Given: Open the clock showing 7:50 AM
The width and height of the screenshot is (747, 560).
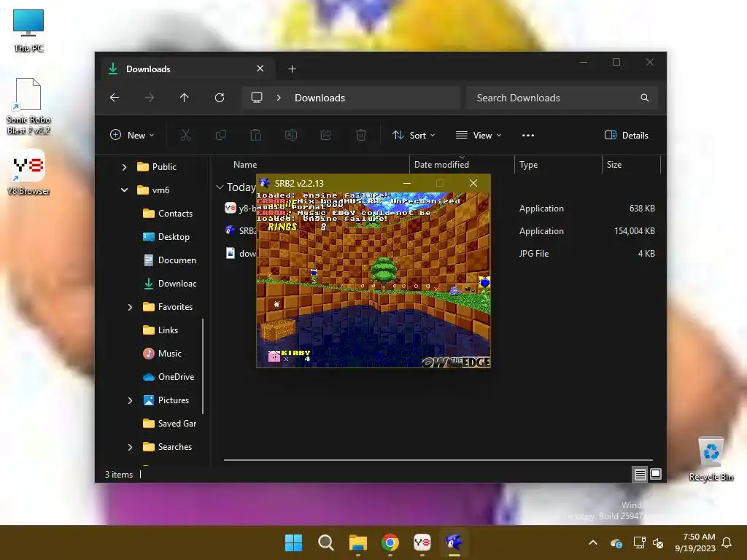Looking at the screenshot, I should coord(695,542).
